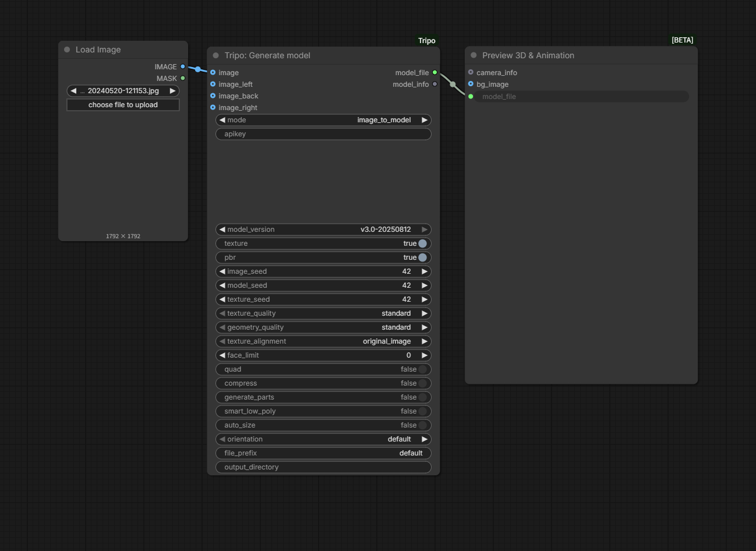Click the image_right input port
Screen dimensions: 756x551
point(213,107)
